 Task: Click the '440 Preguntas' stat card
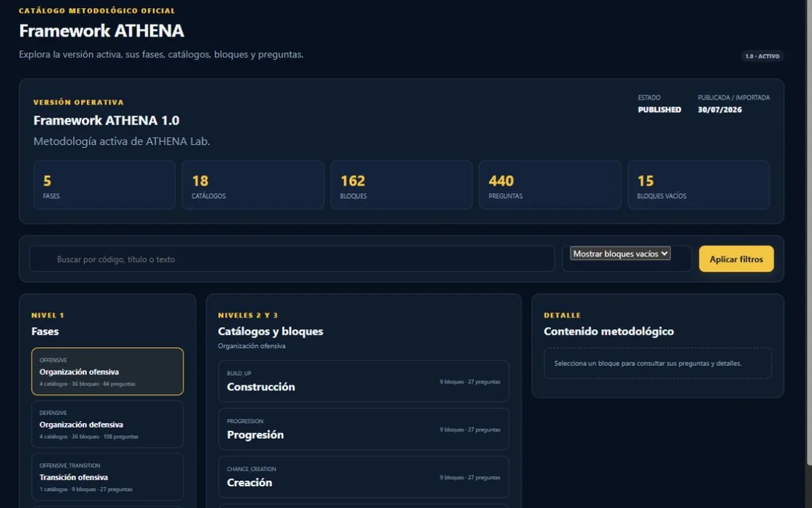[550, 185]
